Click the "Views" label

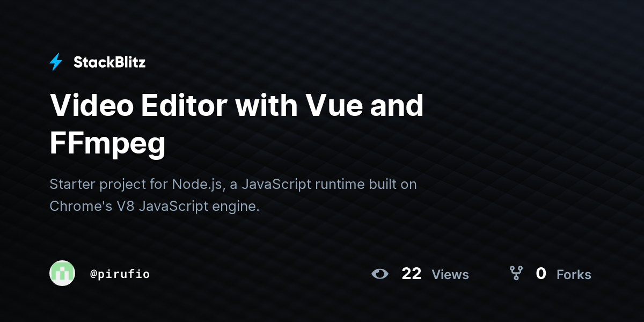coord(450,275)
